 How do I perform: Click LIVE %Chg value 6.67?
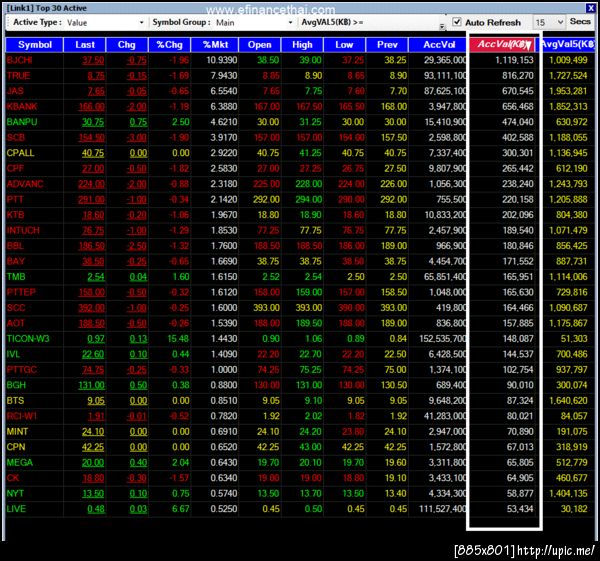pos(181,509)
